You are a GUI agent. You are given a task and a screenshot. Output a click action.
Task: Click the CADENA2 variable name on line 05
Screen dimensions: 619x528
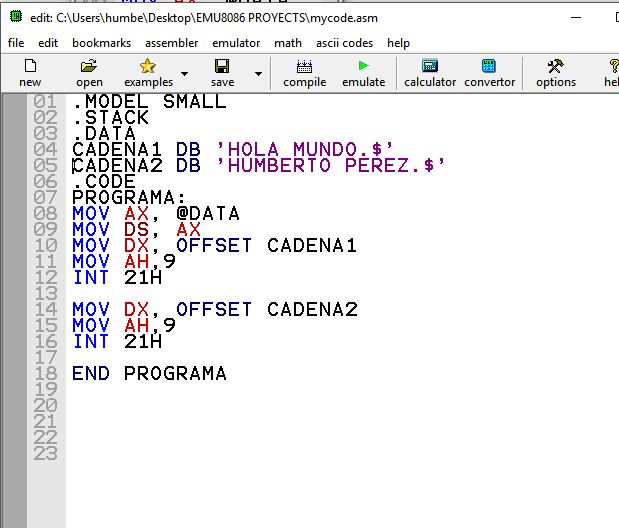(117, 165)
